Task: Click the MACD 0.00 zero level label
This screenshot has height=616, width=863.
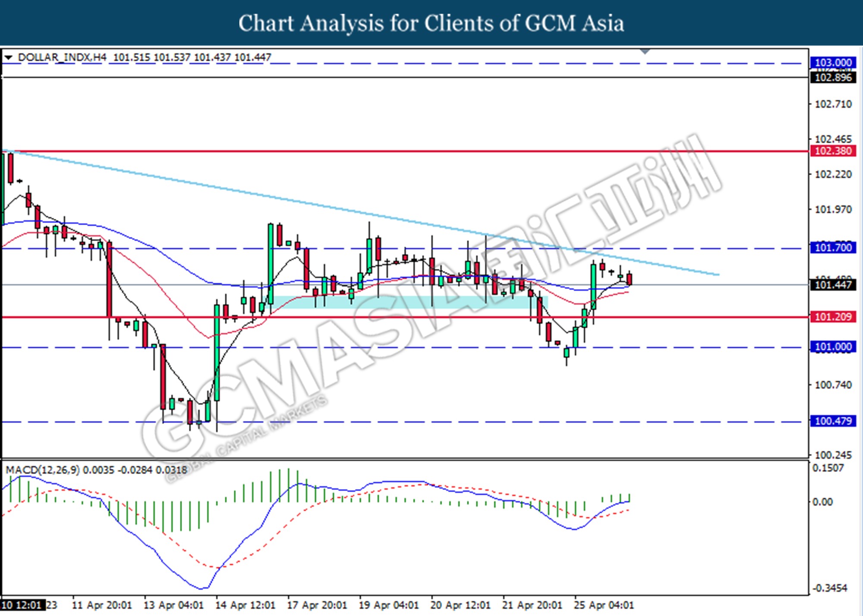Action: click(x=822, y=502)
